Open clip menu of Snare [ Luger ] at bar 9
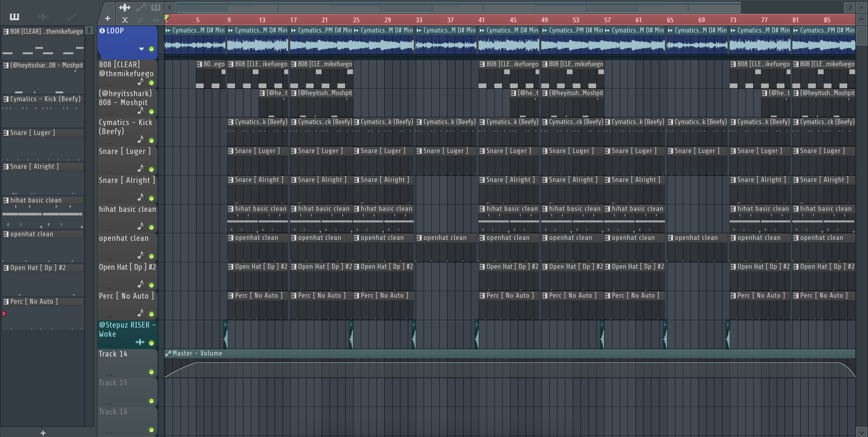868x437 pixels. click(231, 151)
